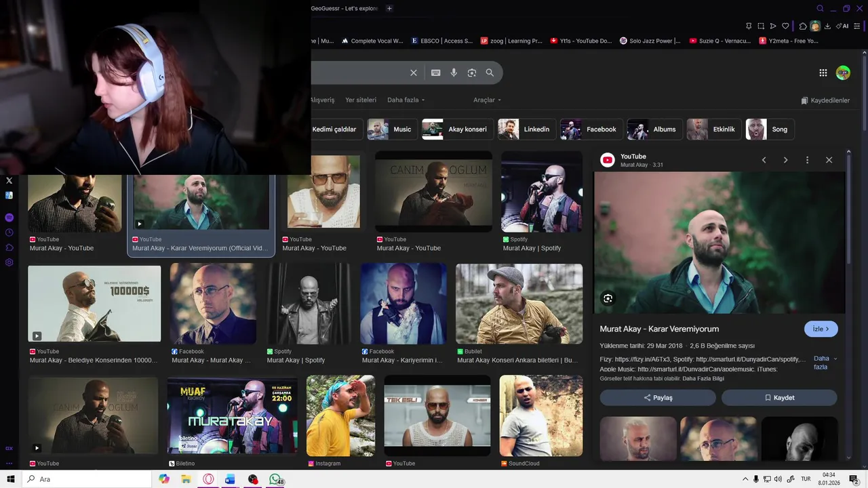868x488 pixels.
Task: Select the Etkinlik filter chip
Action: pos(714,129)
